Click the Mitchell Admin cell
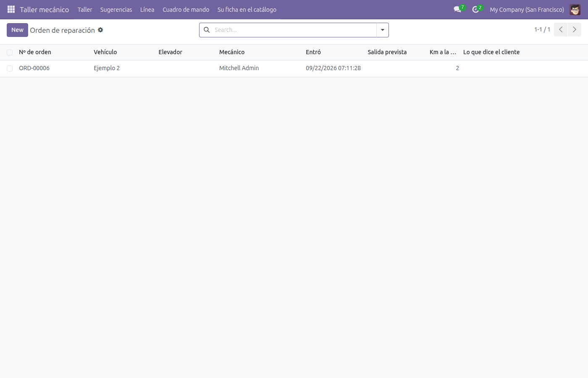 tap(239, 68)
